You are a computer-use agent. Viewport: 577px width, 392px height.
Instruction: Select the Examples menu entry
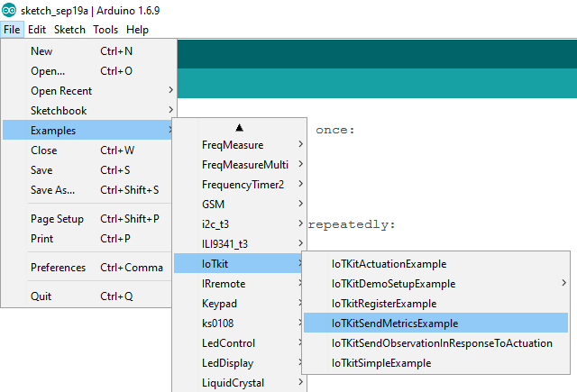pos(88,130)
